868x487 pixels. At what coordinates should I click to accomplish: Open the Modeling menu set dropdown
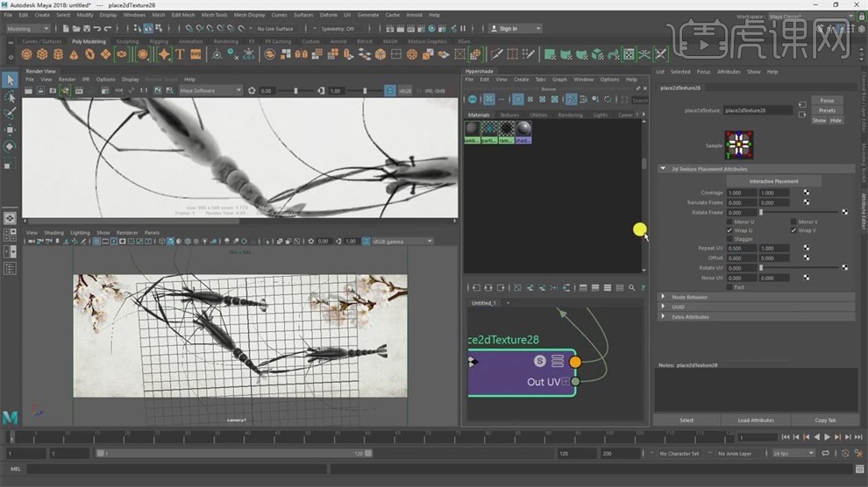point(28,28)
